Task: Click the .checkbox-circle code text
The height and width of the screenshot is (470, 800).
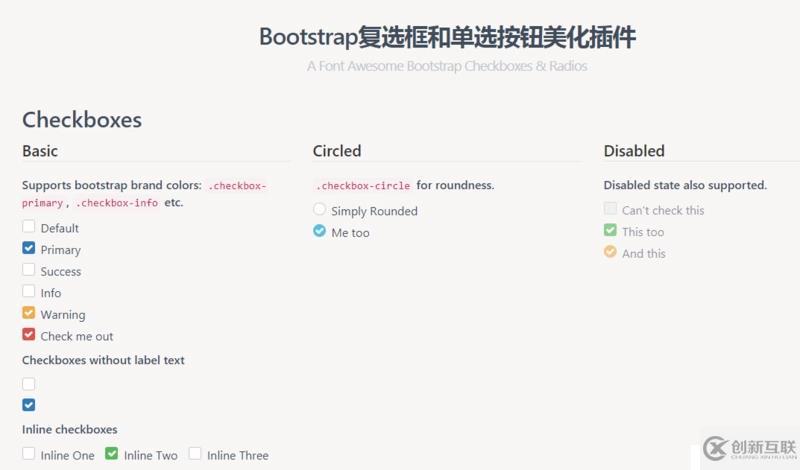Action: pos(363,186)
